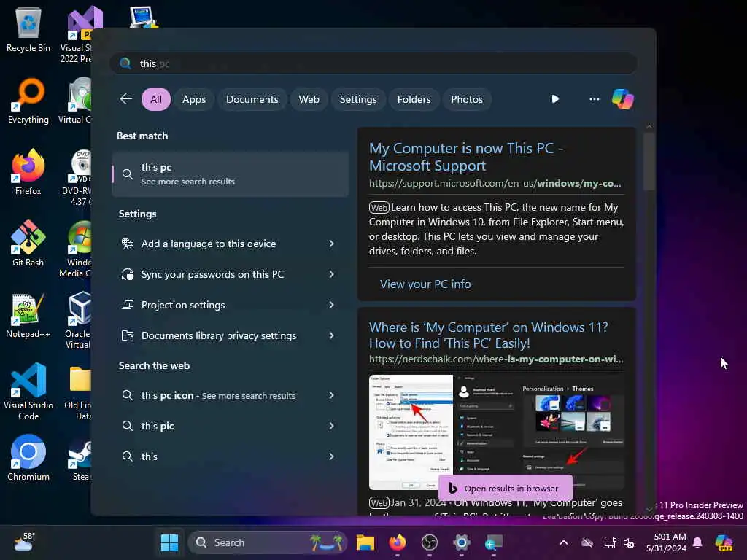Switch to the Folders filter tab

click(414, 99)
